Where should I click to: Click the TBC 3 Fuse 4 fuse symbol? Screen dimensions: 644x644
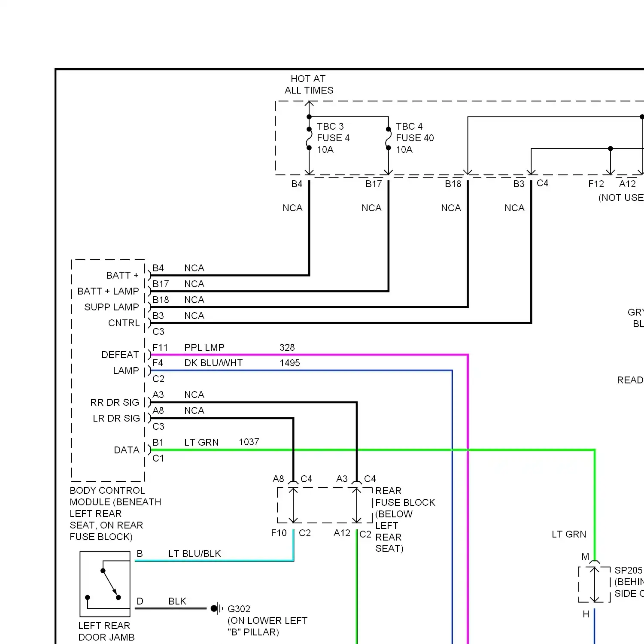309,138
